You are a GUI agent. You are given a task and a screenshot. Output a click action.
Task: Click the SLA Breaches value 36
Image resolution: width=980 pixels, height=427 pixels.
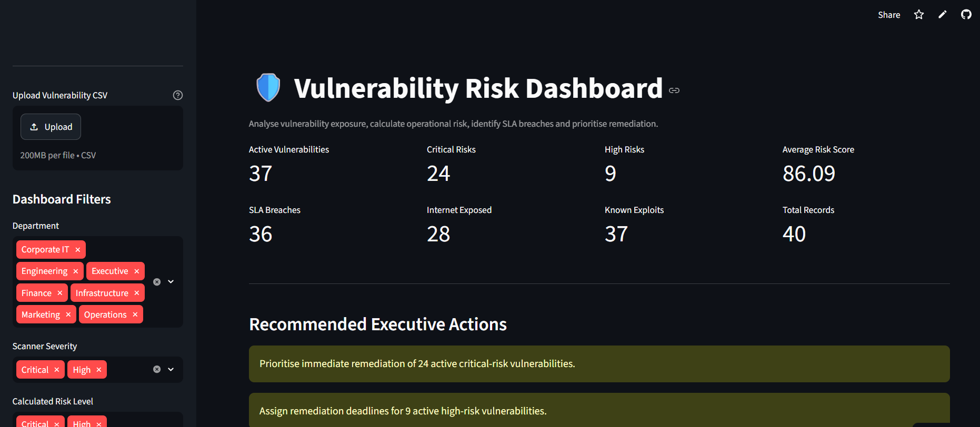pyautogui.click(x=261, y=234)
